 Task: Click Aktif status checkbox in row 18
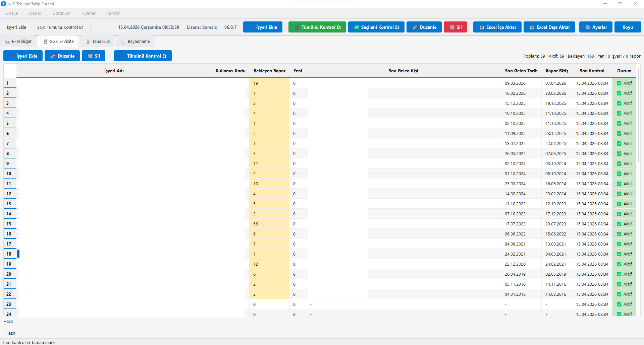point(619,254)
